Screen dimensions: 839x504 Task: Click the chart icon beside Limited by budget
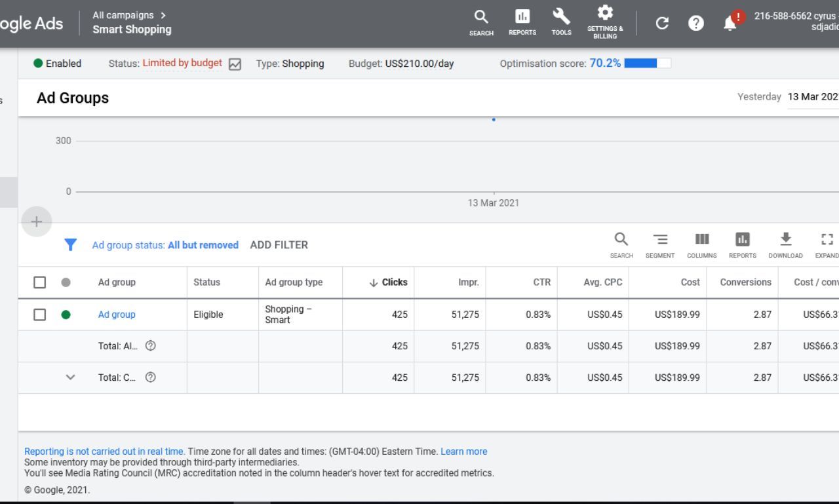click(x=235, y=64)
